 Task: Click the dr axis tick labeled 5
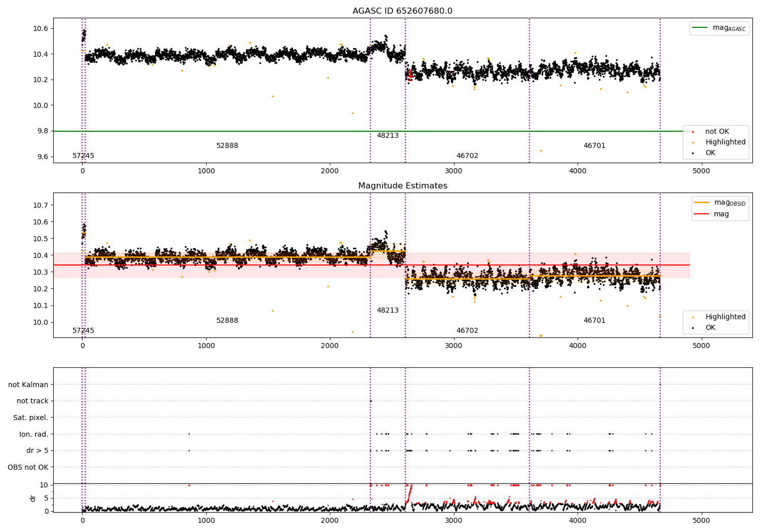pyautogui.click(x=46, y=498)
